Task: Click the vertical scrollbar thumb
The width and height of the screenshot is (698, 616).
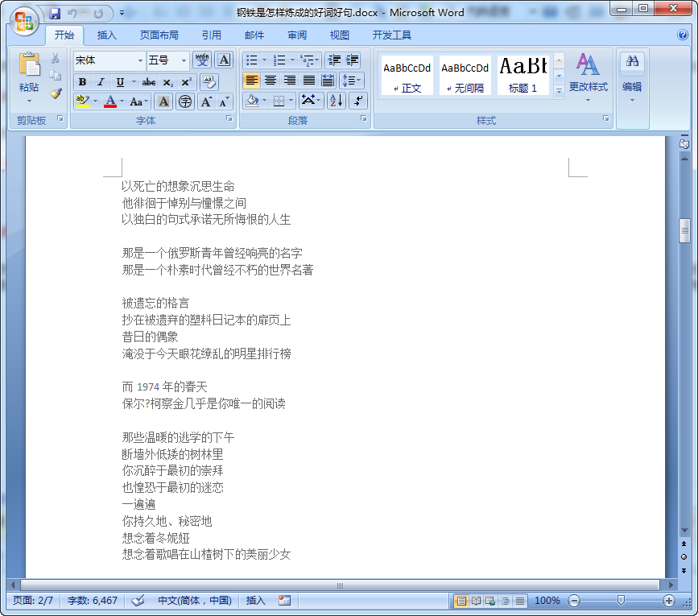Action: click(684, 230)
